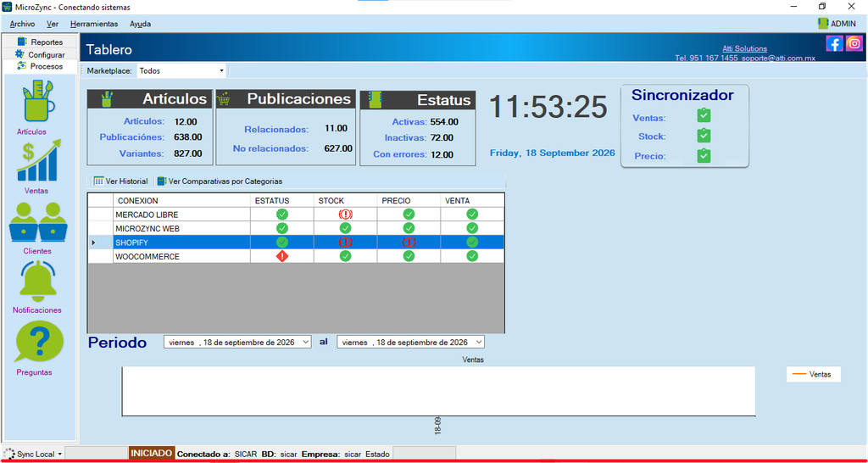Click Mercado Libre stock warning icon
The image size is (868, 463).
click(346, 214)
